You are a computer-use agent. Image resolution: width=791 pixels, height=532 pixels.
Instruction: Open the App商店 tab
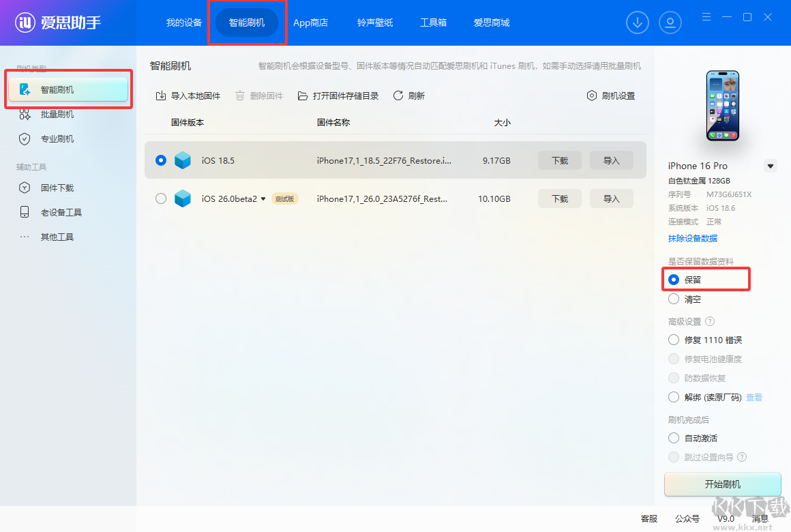click(311, 23)
